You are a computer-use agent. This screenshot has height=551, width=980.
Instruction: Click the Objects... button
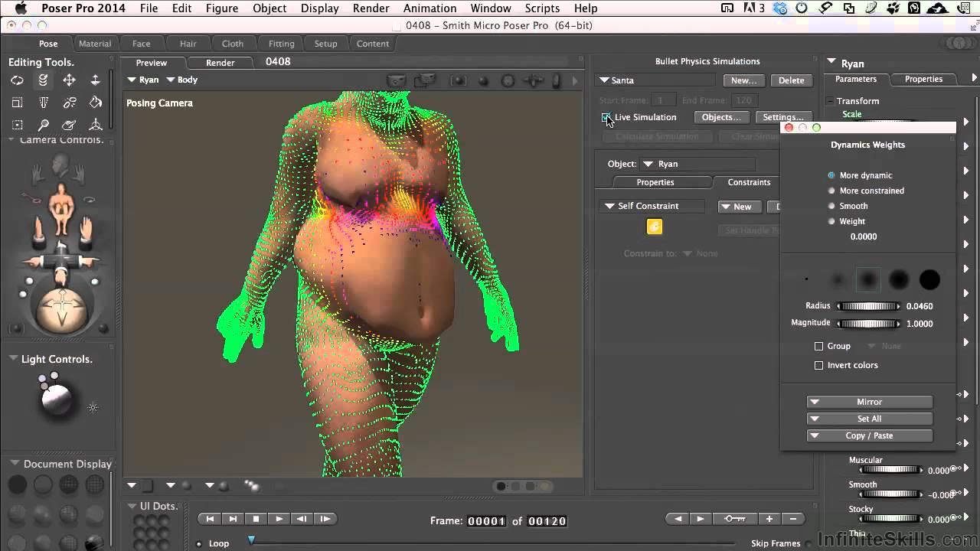(x=721, y=117)
